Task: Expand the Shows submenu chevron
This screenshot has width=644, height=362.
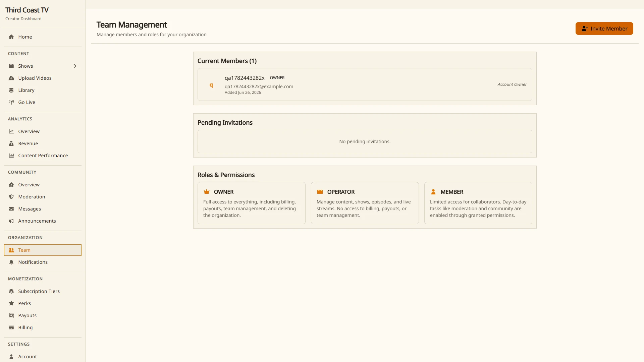Action: tap(75, 66)
